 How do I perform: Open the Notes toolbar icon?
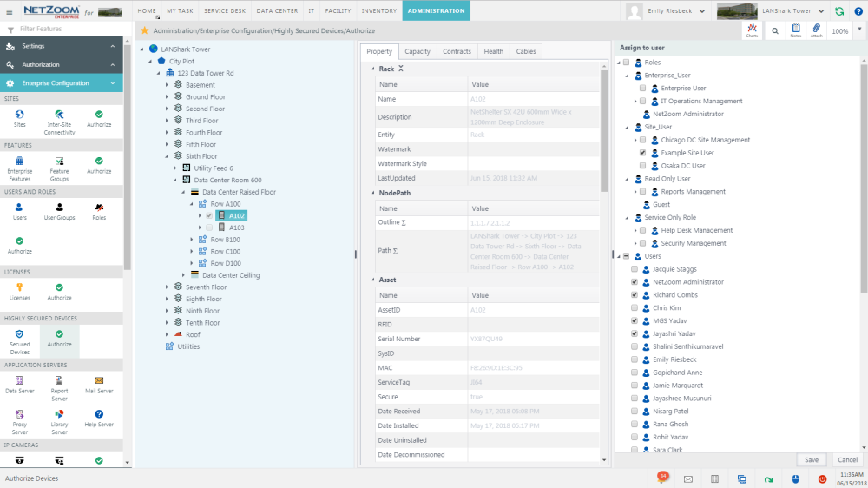coord(796,31)
